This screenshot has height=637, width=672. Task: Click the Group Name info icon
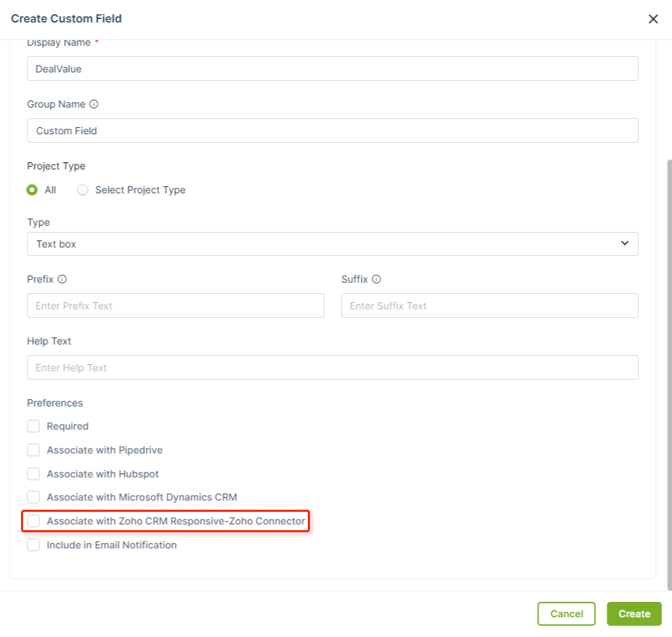click(x=93, y=104)
